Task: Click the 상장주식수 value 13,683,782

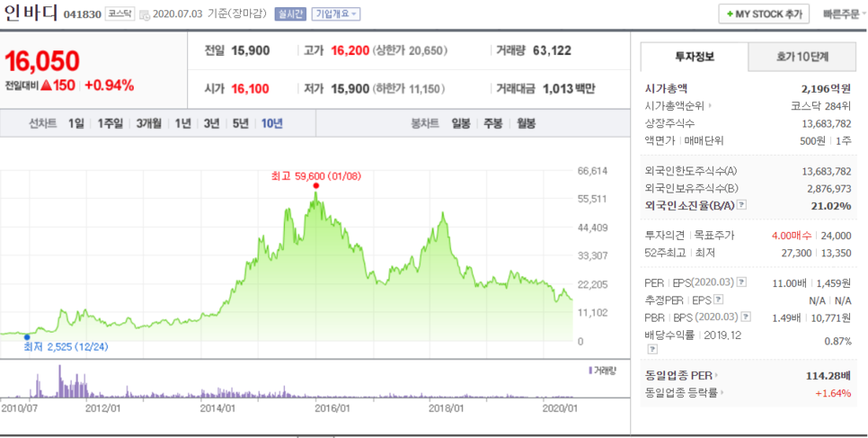Action: (827, 123)
